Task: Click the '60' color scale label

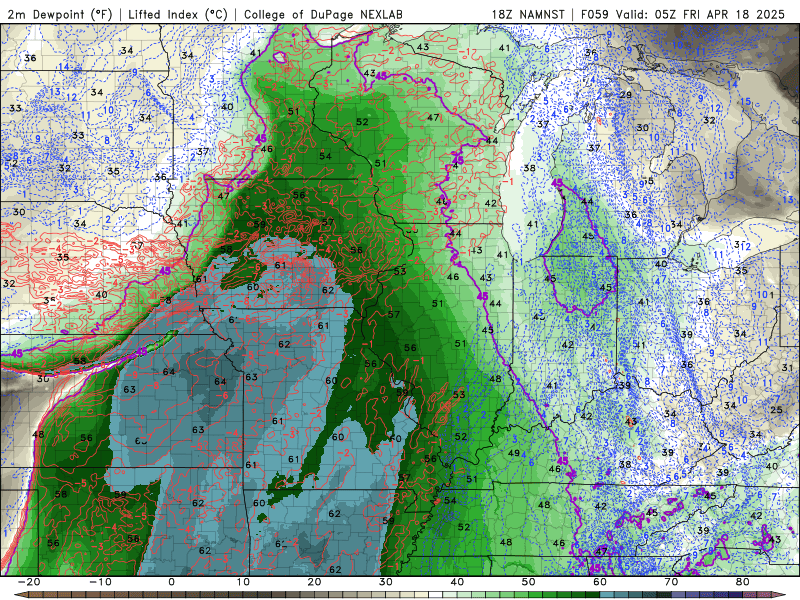Action: [600, 582]
